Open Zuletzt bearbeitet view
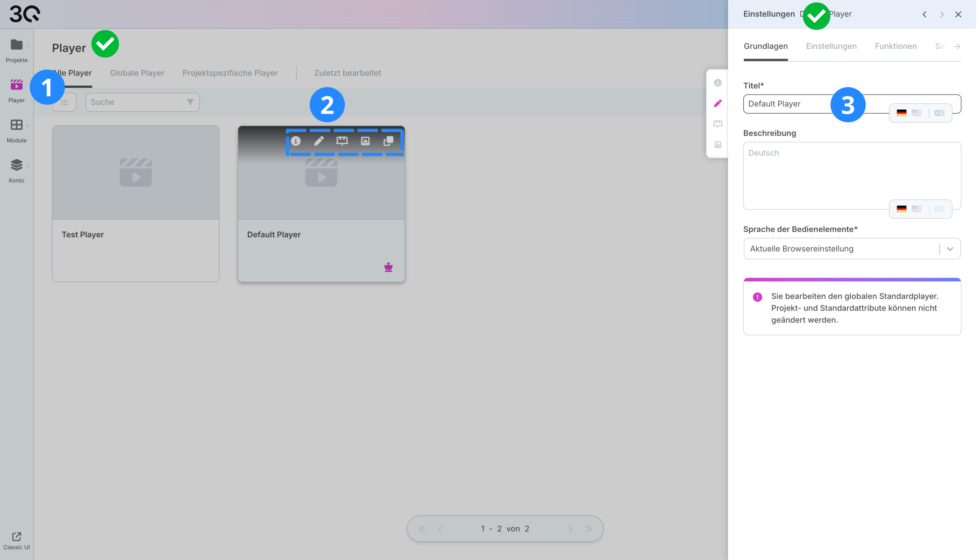Image resolution: width=977 pixels, height=560 pixels. click(347, 73)
